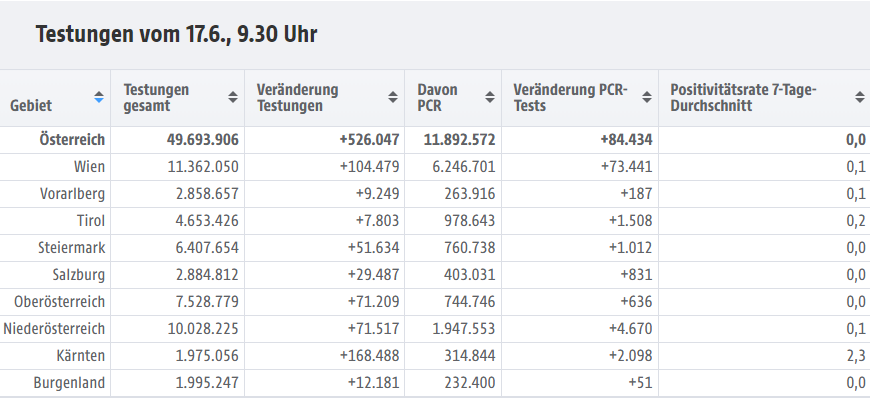Click Vorarlberg in the Gebiet column
870x398 pixels.
[x=72, y=194]
